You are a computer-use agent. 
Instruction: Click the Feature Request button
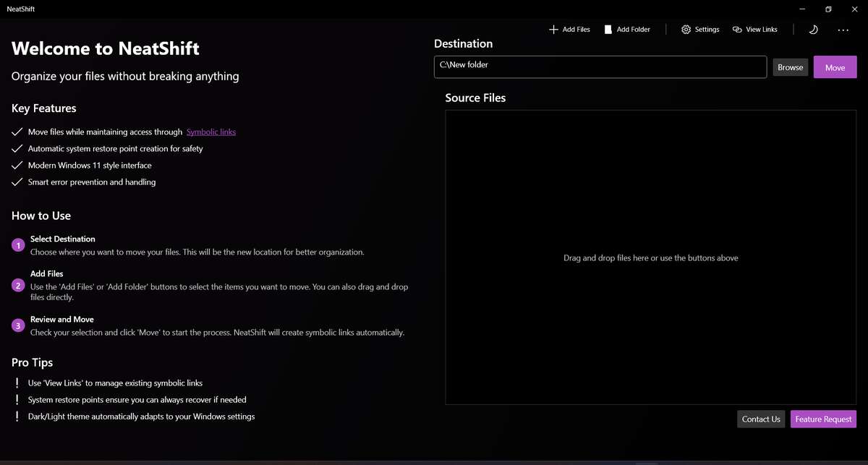point(823,419)
